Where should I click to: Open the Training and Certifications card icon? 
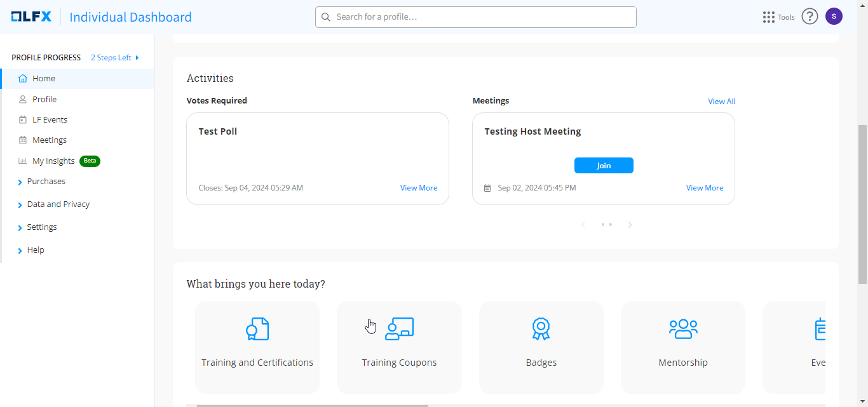257,329
